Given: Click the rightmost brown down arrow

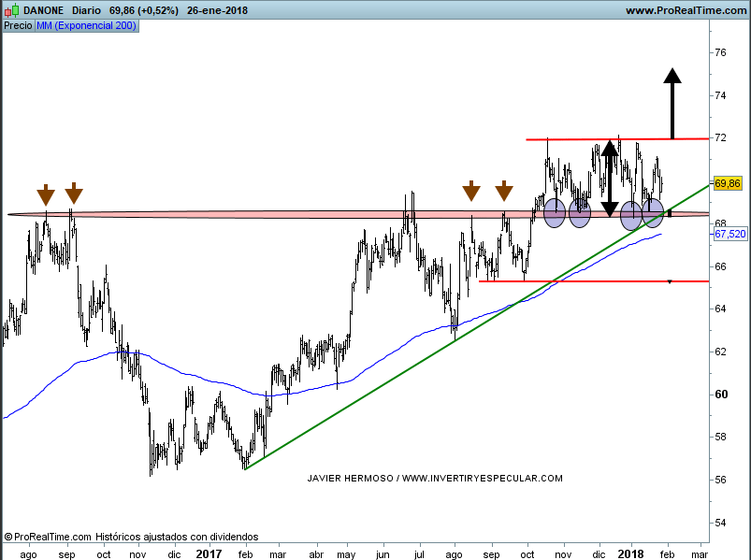Looking at the screenshot, I should click(x=504, y=192).
